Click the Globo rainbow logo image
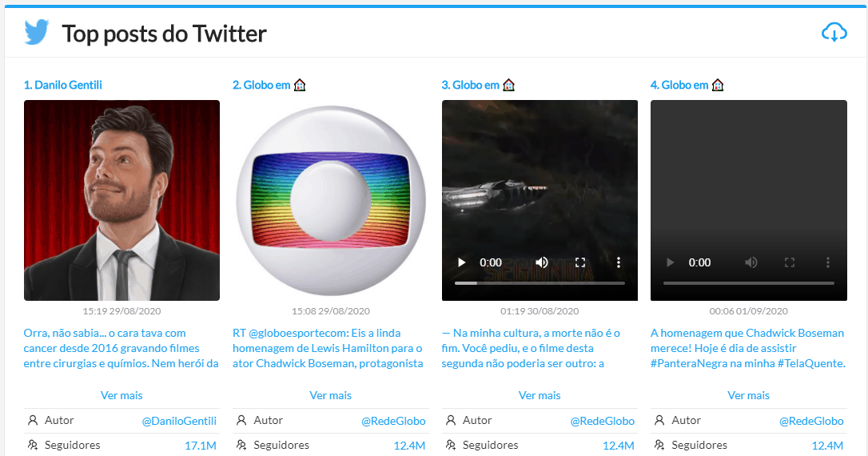Screen dimensions: 868x456 pos(330,200)
